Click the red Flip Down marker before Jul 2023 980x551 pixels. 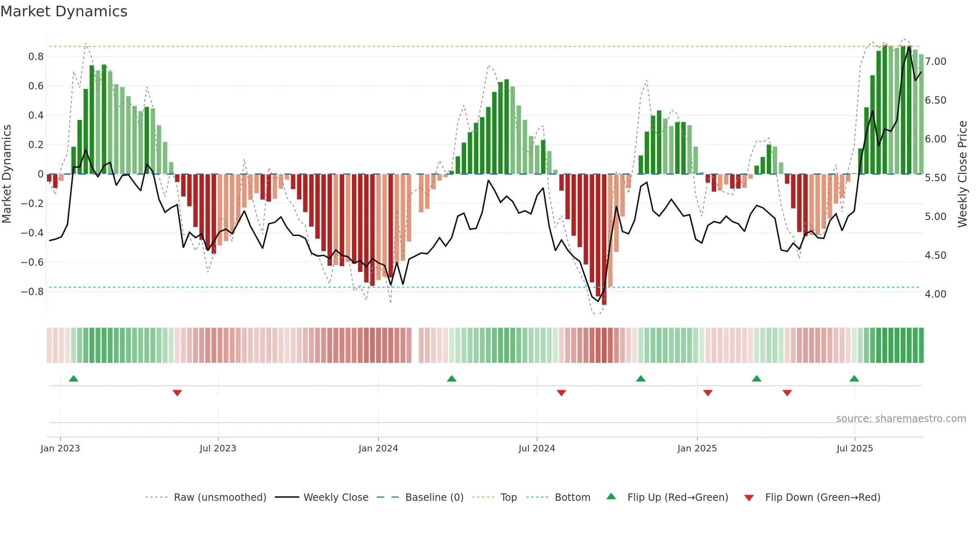(x=177, y=393)
